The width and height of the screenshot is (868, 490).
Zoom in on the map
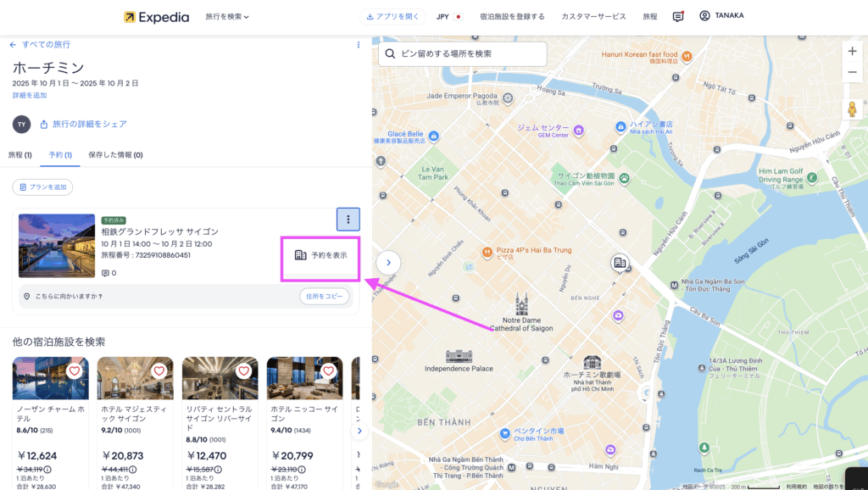[852, 51]
